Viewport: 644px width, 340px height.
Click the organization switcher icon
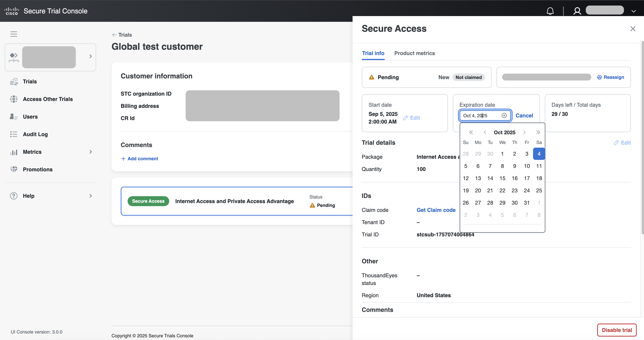pyautogui.click(x=14, y=57)
